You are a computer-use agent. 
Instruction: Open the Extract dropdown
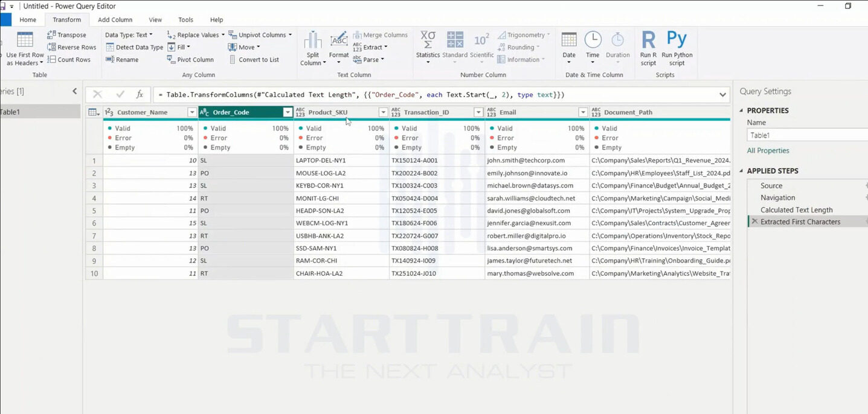pyautogui.click(x=370, y=47)
